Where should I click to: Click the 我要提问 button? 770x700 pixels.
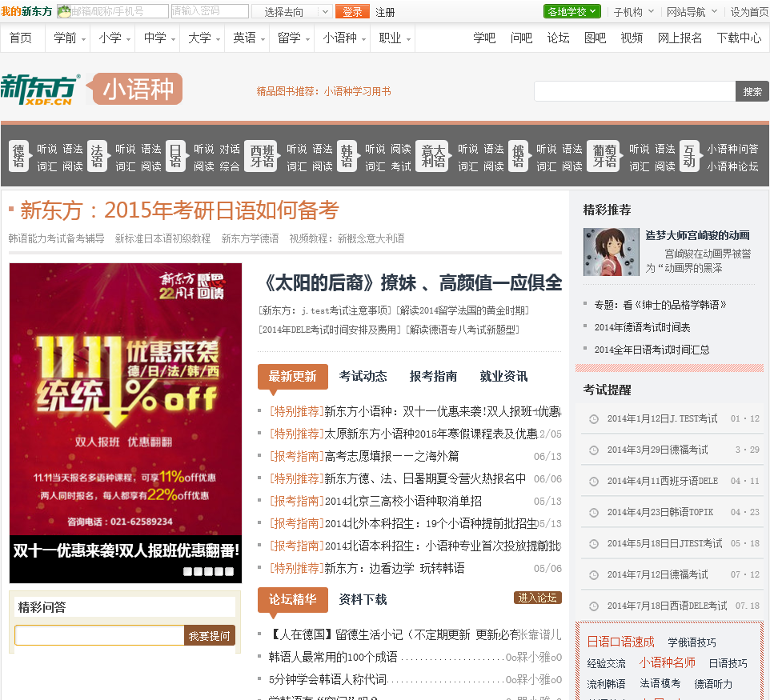[210, 636]
